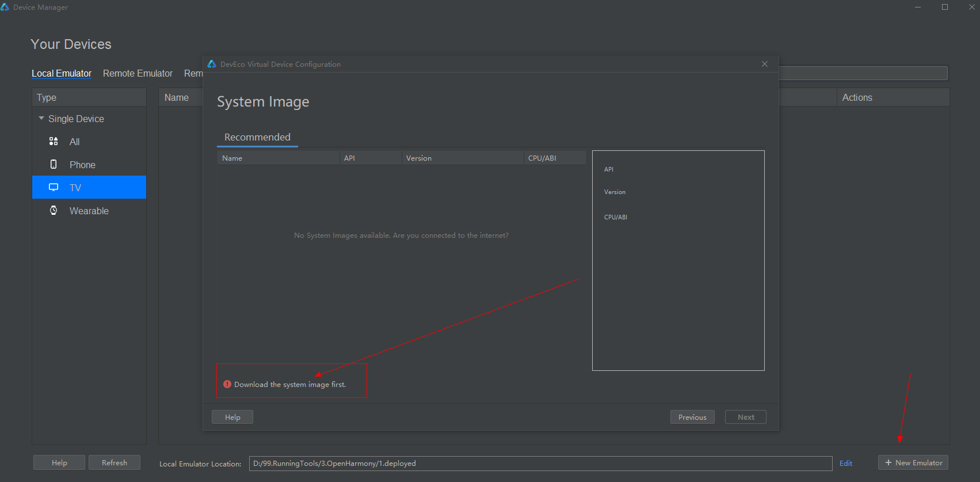Click the Type column header

point(89,97)
